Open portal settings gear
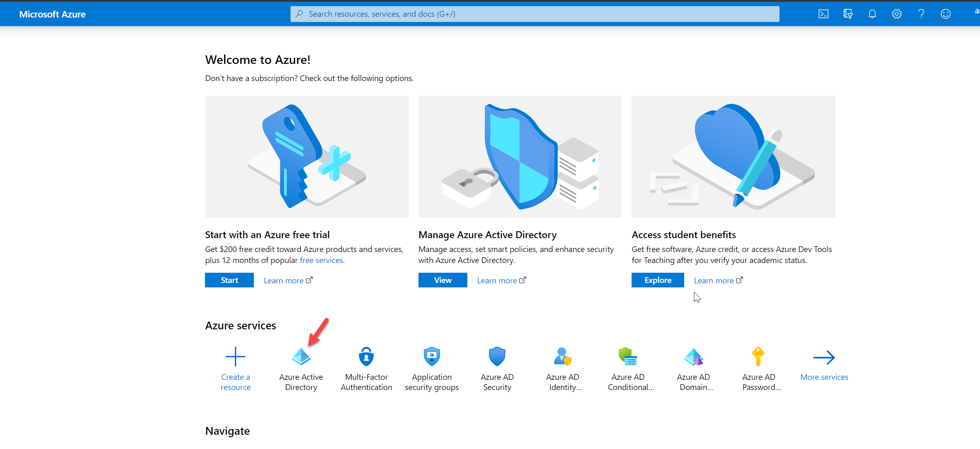This screenshot has height=449, width=980. pyautogui.click(x=896, y=14)
